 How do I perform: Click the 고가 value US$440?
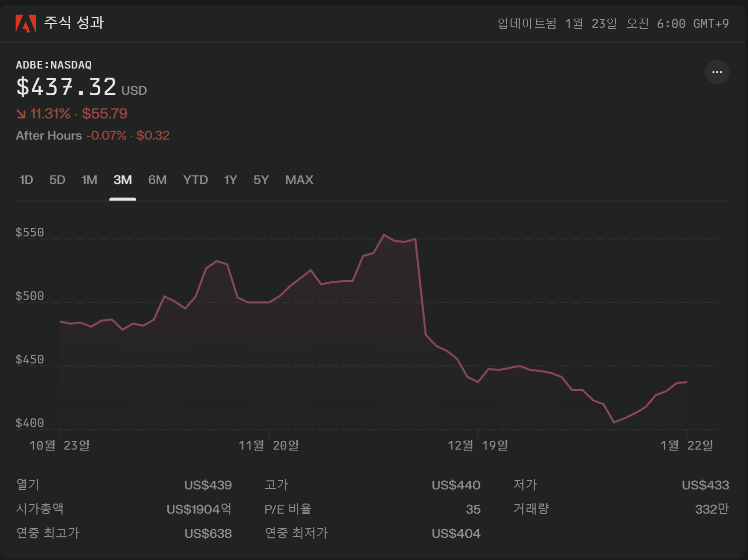click(456, 485)
